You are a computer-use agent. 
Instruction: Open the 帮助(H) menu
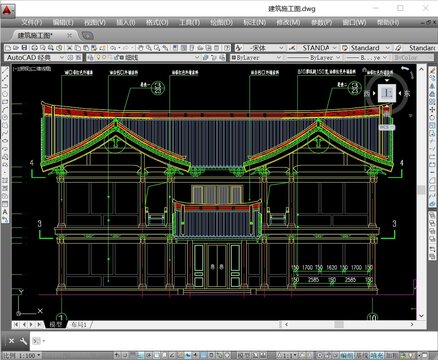(x=388, y=22)
